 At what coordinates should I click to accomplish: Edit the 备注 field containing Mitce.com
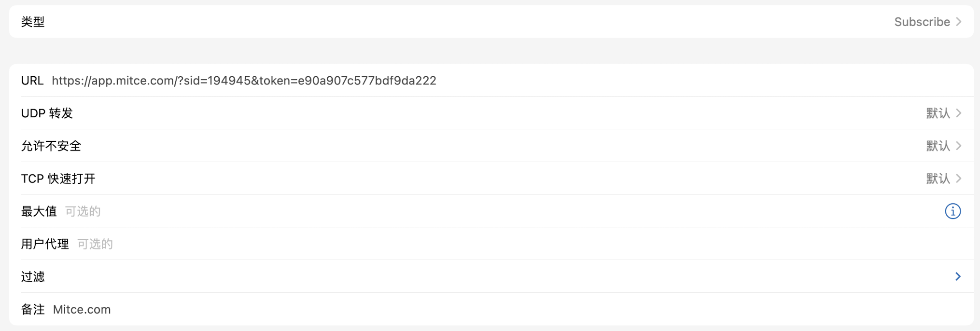pos(82,310)
